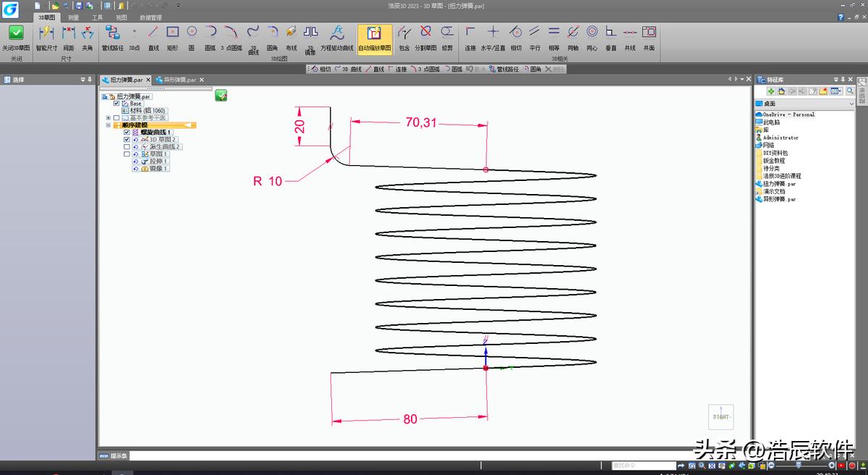Switch to the 数据管理 ribbon tab
868x475 pixels.
pos(150,17)
